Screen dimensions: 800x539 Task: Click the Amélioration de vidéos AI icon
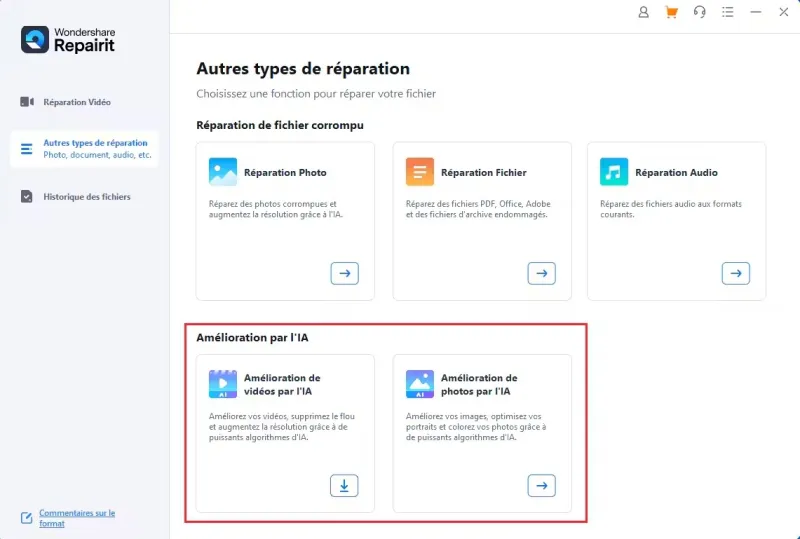pos(223,384)
